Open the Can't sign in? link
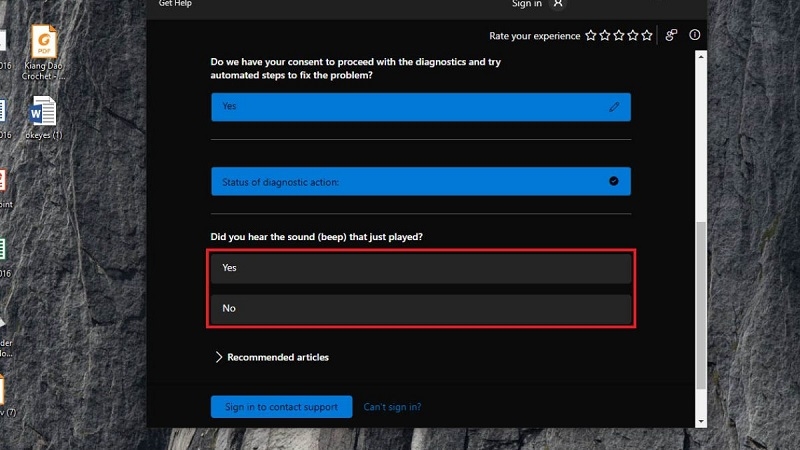Viewport: 800px width, 450px height. coord(392,407)
